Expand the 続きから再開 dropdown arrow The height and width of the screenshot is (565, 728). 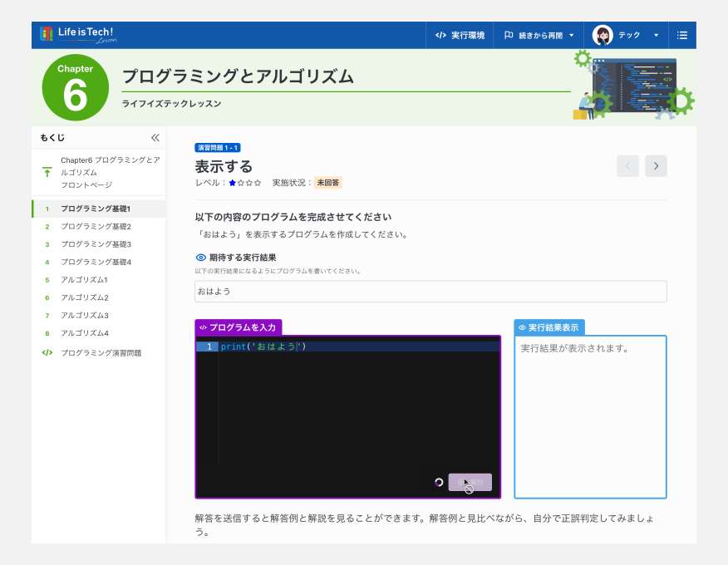point(572,35)
